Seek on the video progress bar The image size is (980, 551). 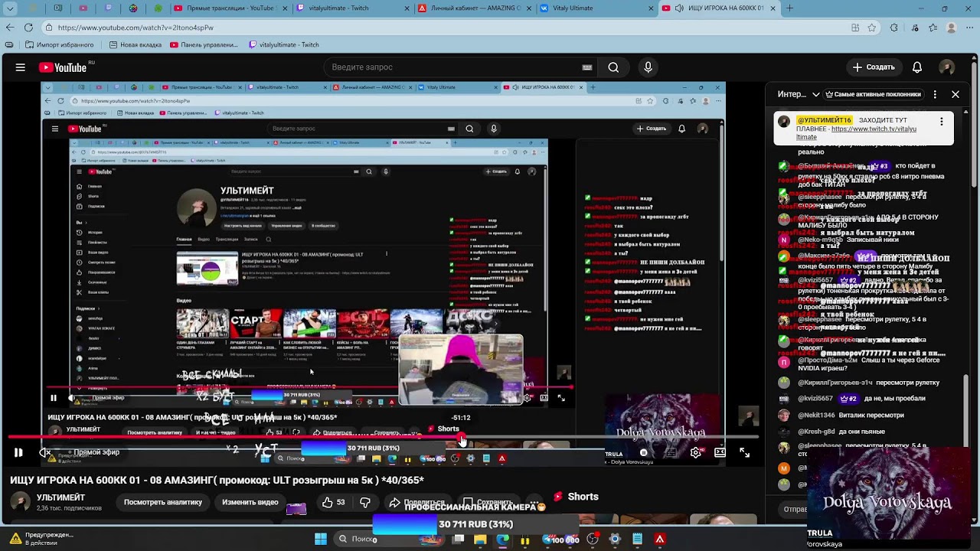coord(383,438)
